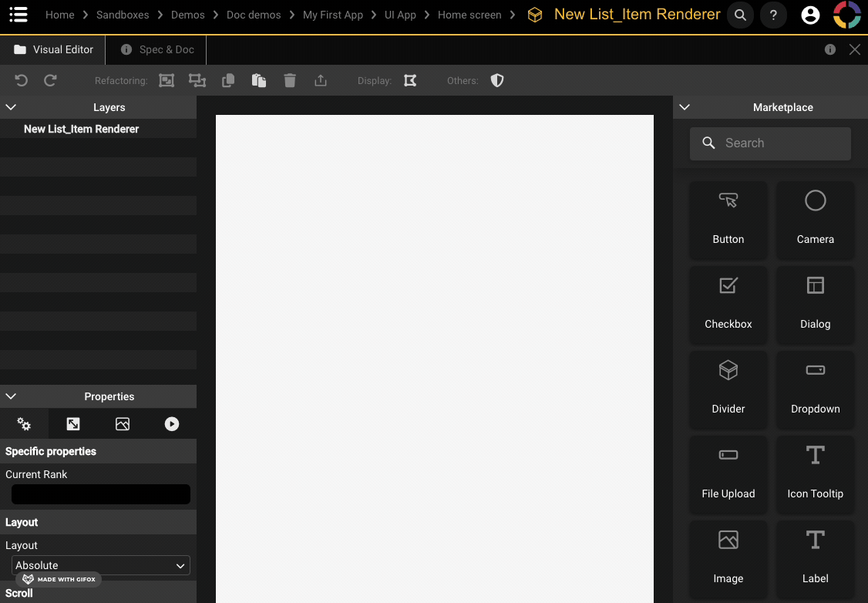This screenshot has height=603, width=868.
Task: Collapse the Marketplace panel chevron
Action: tap(684, 107)
